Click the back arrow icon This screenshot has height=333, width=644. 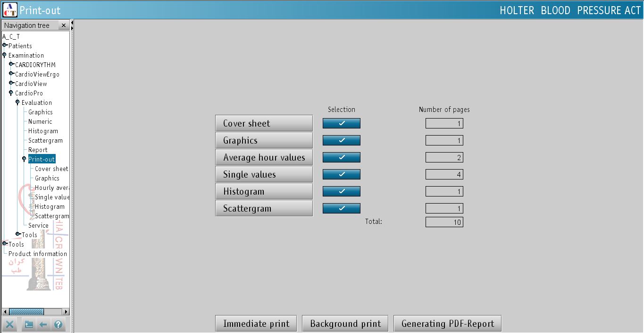click(43, 324)
